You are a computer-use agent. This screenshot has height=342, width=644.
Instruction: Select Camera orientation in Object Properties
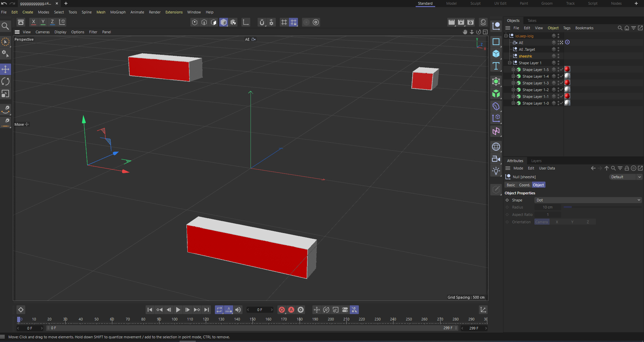click(x=541, y=222)
